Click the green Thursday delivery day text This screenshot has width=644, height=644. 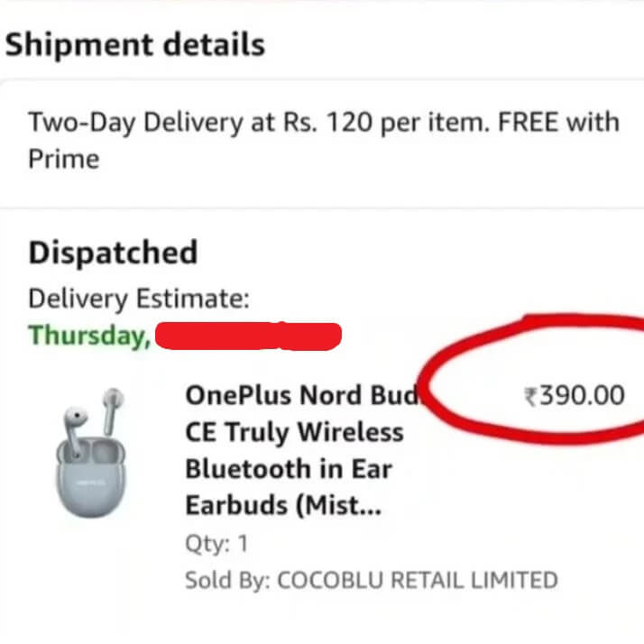[88, 336]
